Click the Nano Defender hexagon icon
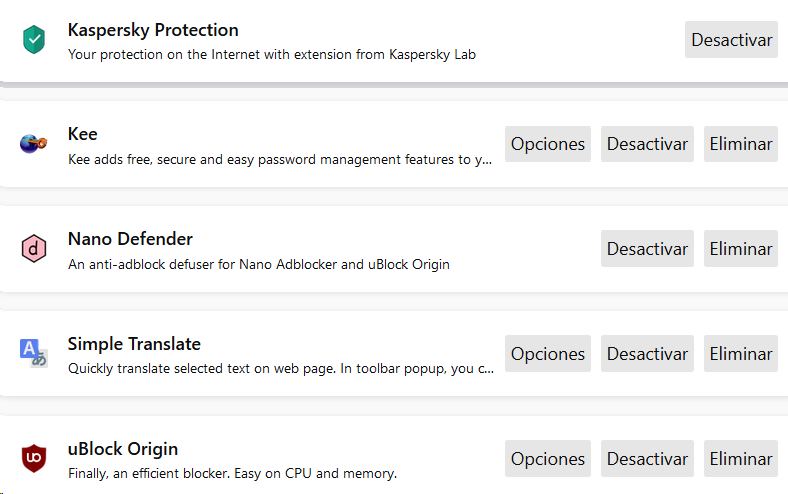This screenshot has height=494, width=788. coord(34,249)
